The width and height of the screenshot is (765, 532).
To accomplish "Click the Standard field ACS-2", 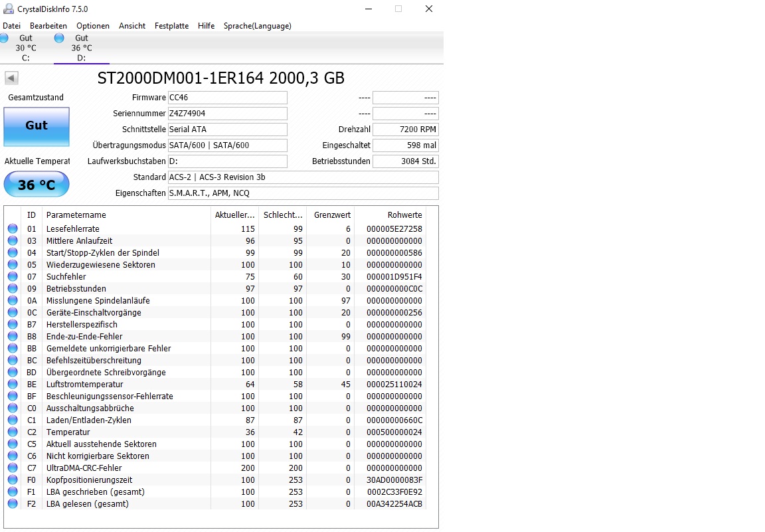I will coord(303,177).
